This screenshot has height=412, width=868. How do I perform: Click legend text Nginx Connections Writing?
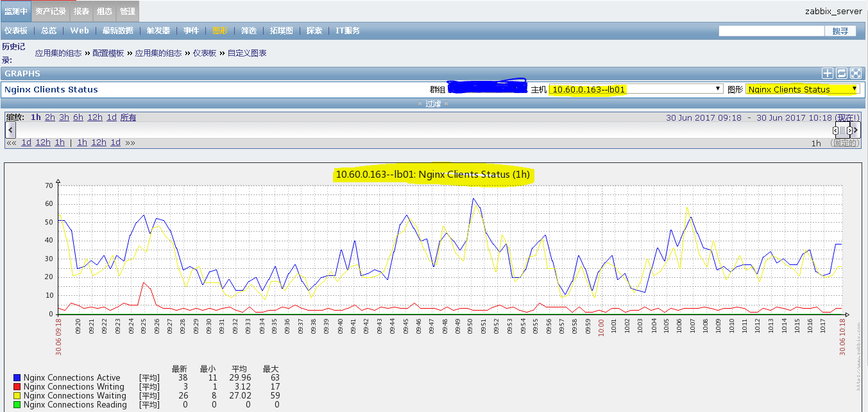tap(74, 387)
